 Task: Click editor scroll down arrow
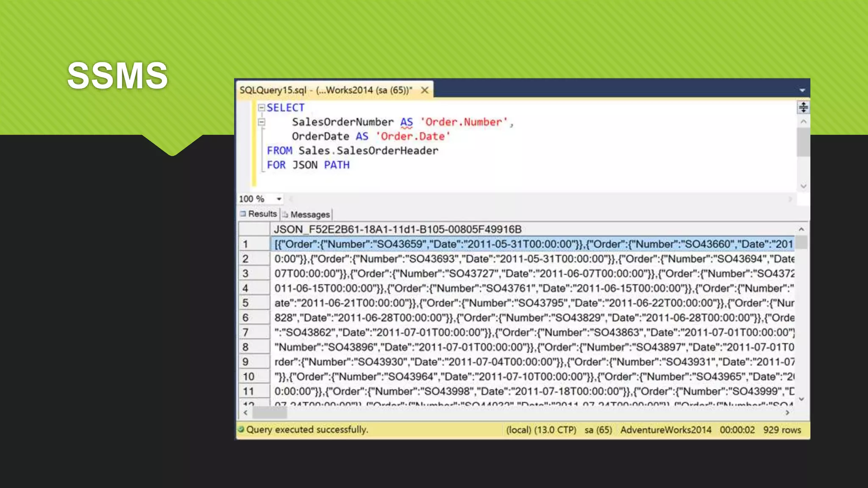point(803,186)
